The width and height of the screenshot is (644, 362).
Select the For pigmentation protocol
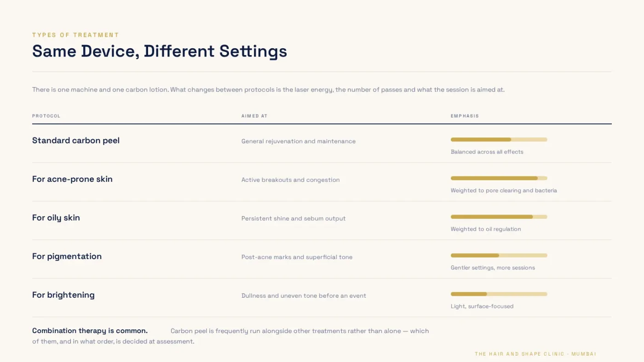click(67, 256)
